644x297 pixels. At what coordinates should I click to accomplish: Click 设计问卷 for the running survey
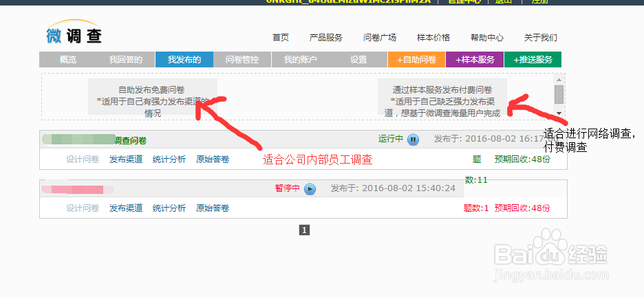pyautogui.click(x=83, y=159)
